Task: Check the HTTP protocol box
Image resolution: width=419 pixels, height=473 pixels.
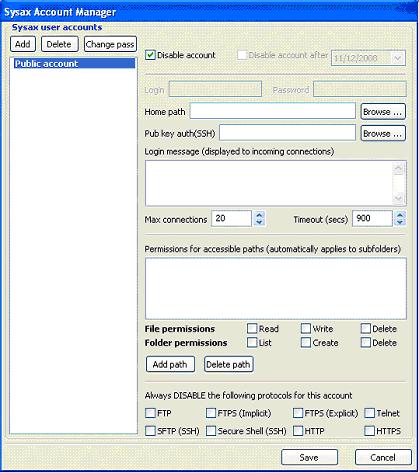Action: [x=298, y=431]
